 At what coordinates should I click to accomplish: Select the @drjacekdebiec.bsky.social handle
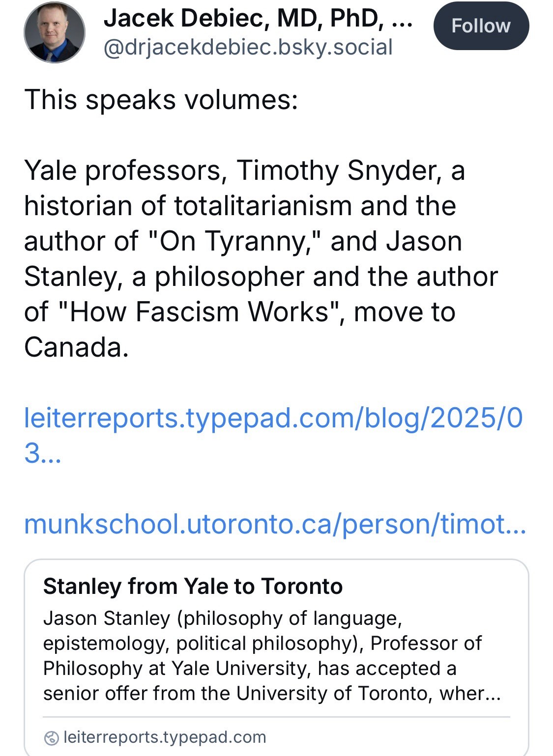248,47
